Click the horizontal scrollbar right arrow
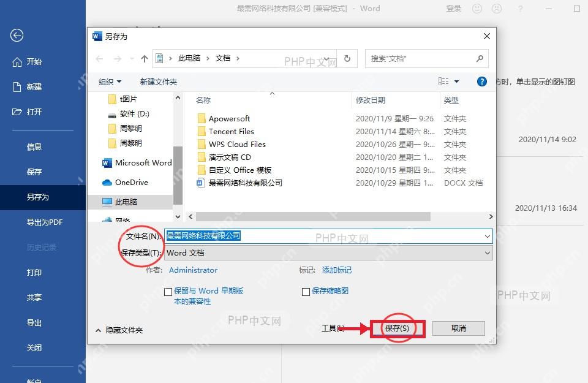 coord(491,216)
